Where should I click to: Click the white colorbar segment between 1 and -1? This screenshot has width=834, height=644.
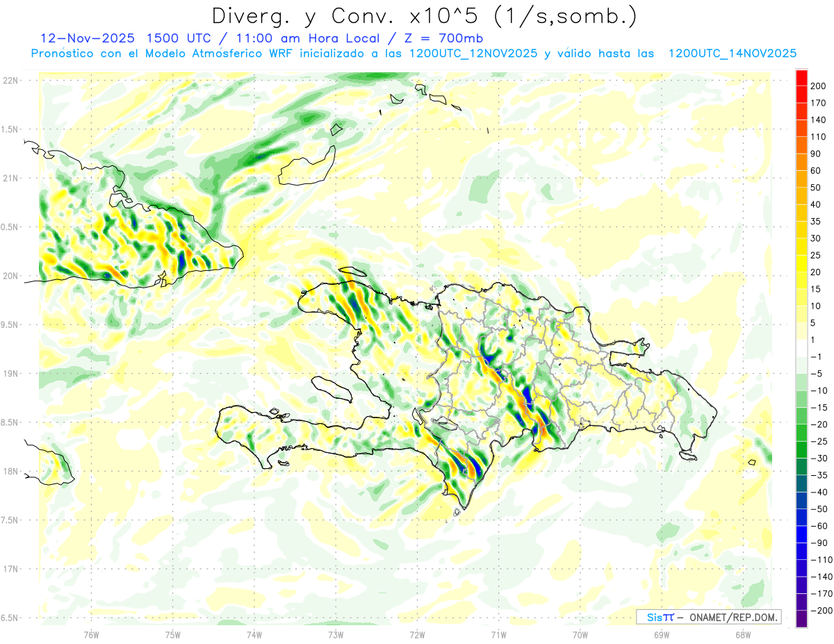pos(801,349)
